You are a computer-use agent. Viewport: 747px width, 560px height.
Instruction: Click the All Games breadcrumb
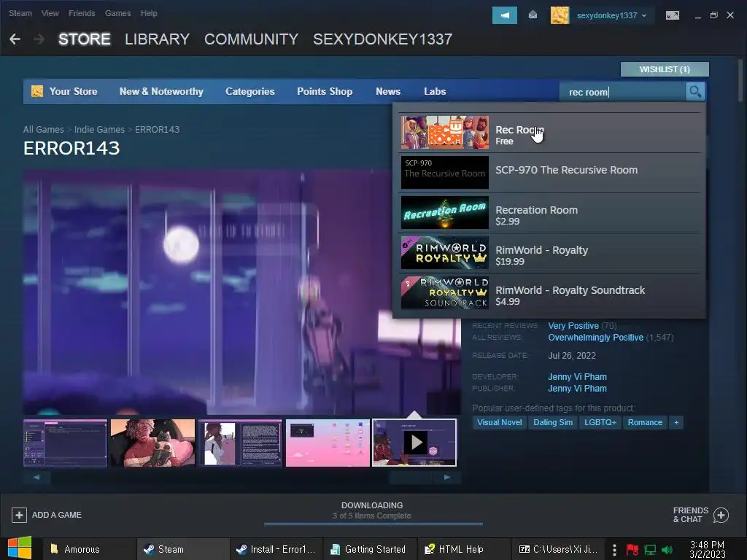(x=43, y=130)
